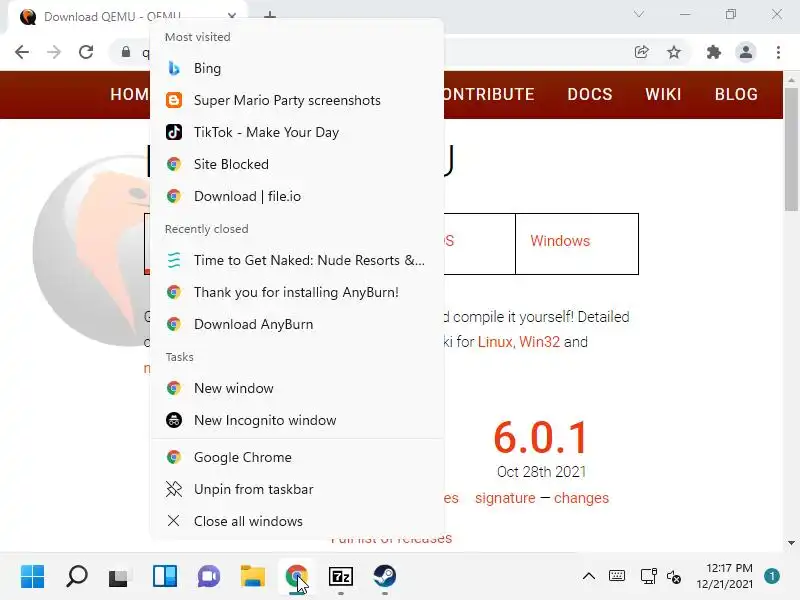Switch to the Windows download tab
800x600 pixels.
coord(577,244)
